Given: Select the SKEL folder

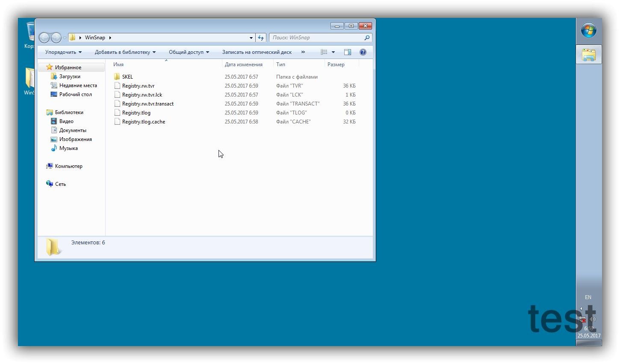Looking at the screenshot, I should pyautogui.click(x=127, y=77).
